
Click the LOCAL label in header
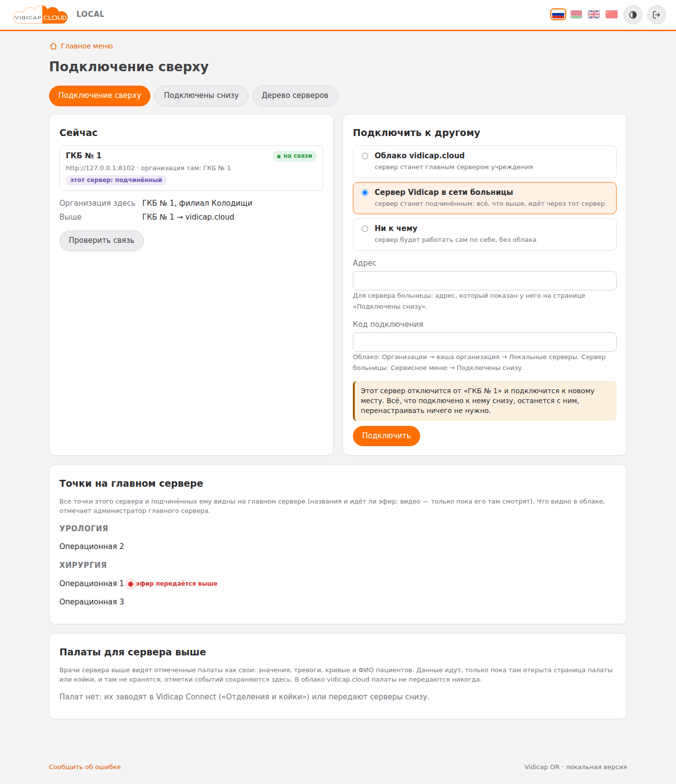click(91, 14)
